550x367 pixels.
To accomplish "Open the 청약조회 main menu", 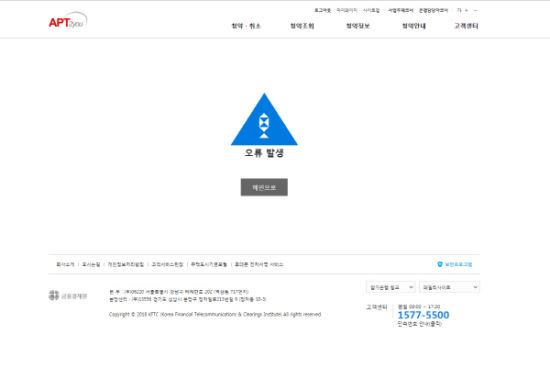I will (x=302, y=26).
